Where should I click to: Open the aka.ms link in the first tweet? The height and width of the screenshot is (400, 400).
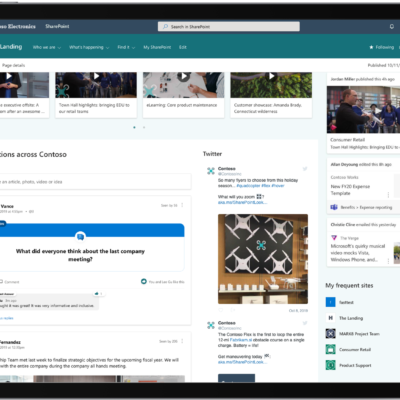pyautogui.click(x=242, y=202)
